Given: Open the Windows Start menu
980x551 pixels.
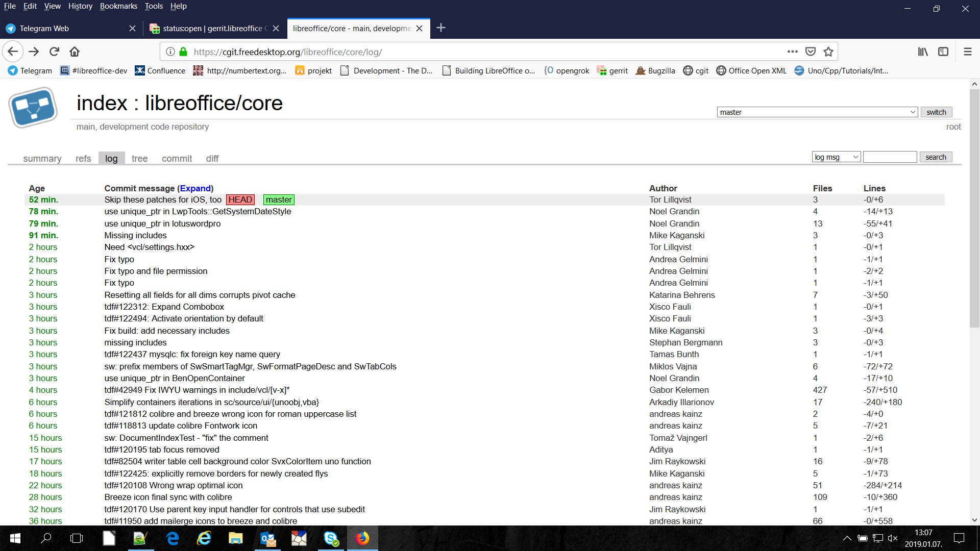Looking at the screenshot, I should click(x=15, y=538).
